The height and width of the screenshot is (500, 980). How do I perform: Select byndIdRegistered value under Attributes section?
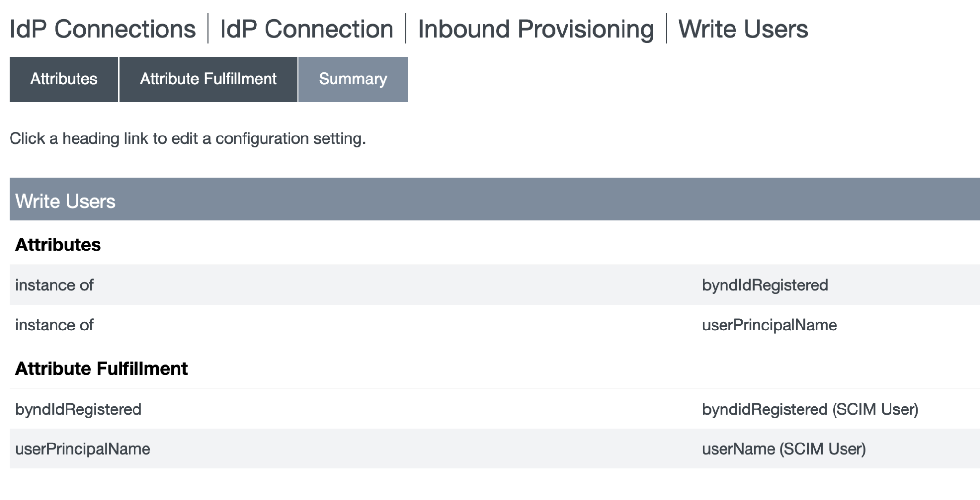(765, 285)
